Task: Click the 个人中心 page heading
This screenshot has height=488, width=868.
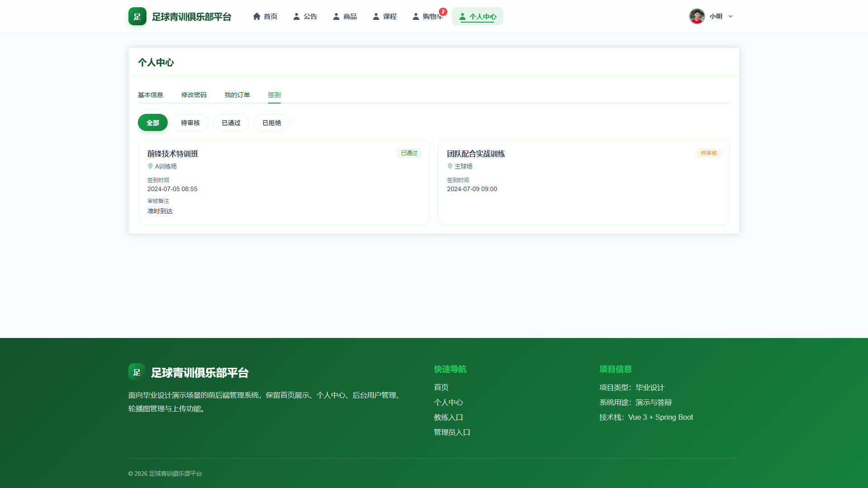Action: click(156, 62)
